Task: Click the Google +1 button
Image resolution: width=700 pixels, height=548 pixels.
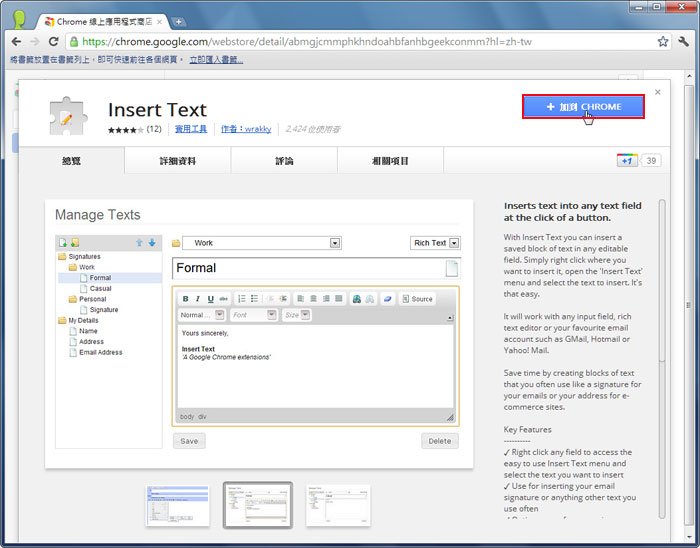Action: (x=627, y=161)
